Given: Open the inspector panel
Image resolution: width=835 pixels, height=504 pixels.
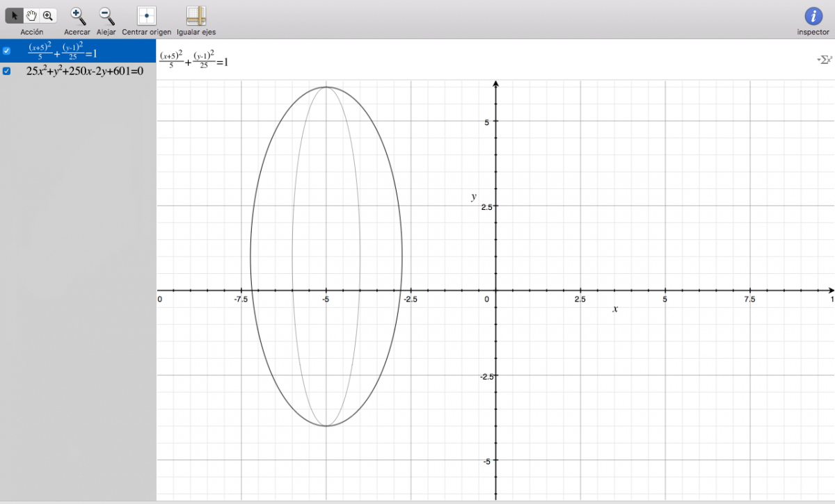Looking at the screenshot, I should pos(813,17).
